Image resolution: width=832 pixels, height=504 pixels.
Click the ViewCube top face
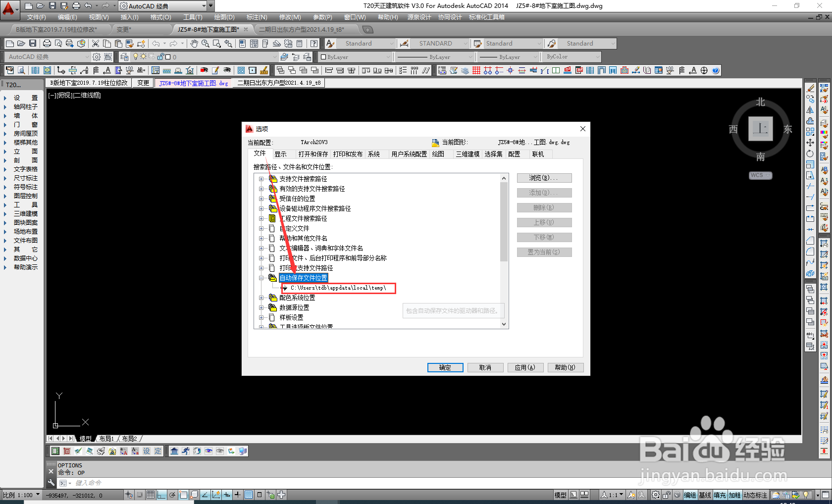tap(760, 129)
